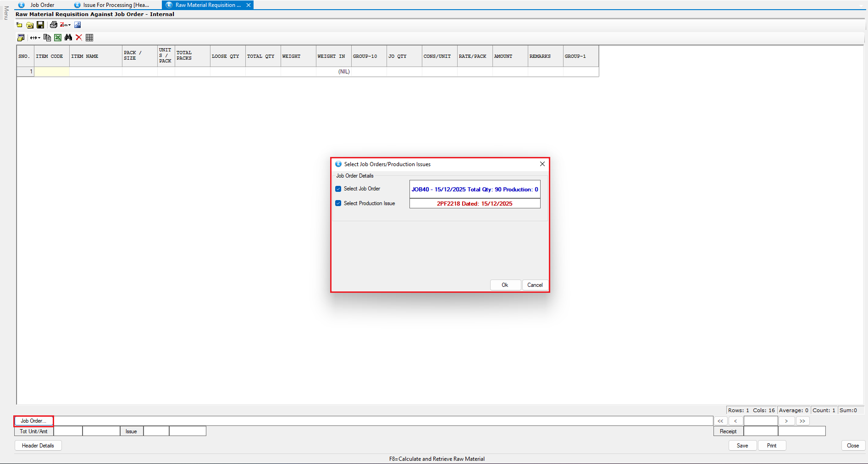
Task: Open the JOB40 job order selection field
Action: click(475, 189)
